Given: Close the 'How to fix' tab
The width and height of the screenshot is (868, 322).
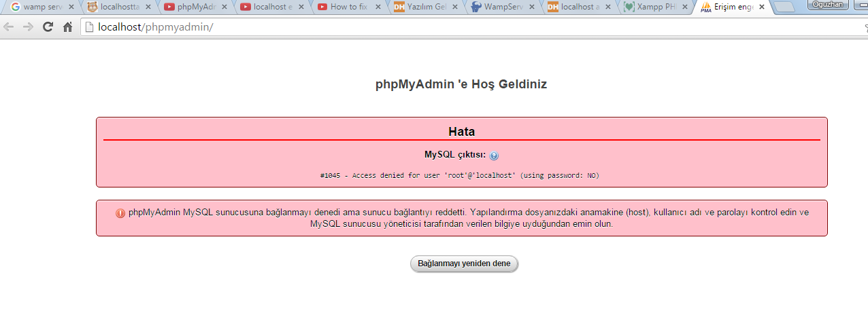Looking at the screenshot, I should click(378, 7).
